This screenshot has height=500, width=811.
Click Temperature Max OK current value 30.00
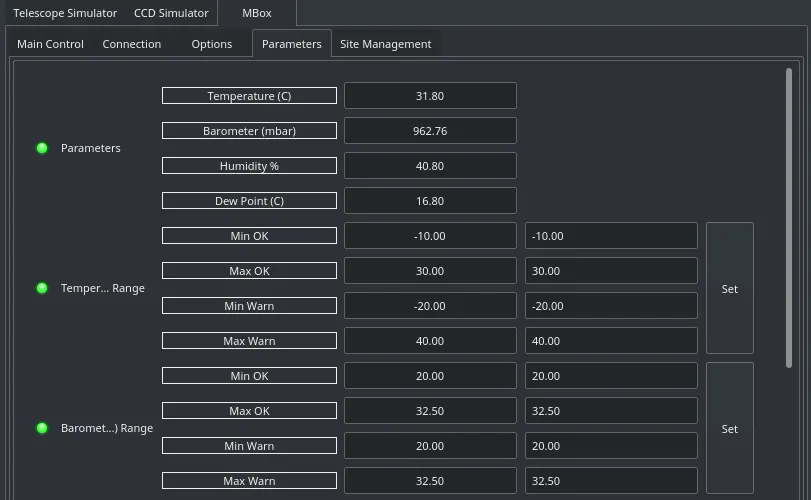coord(430,271)
